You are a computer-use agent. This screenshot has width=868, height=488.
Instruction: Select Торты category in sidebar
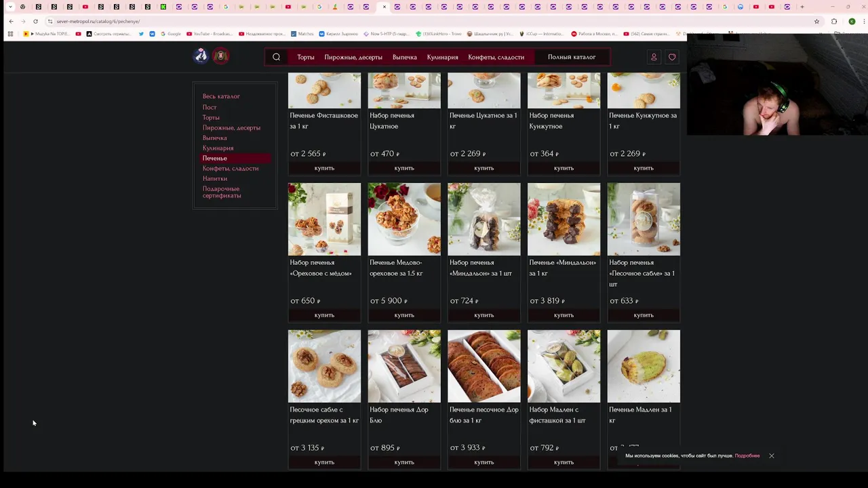pos(211,117)
